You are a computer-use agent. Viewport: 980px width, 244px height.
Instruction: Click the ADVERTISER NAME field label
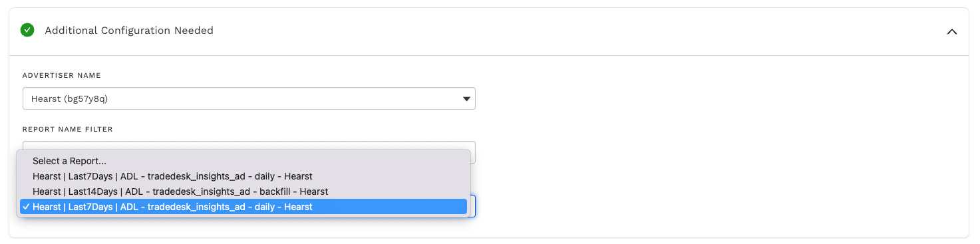(x=62, y=76)
